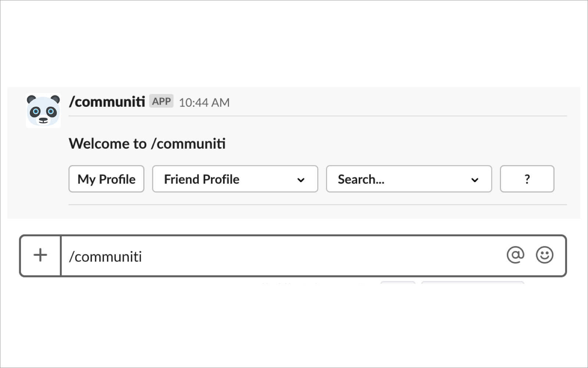
Task: Open the Search... dropdown placeholder text
Action: [x=361, y=179]
